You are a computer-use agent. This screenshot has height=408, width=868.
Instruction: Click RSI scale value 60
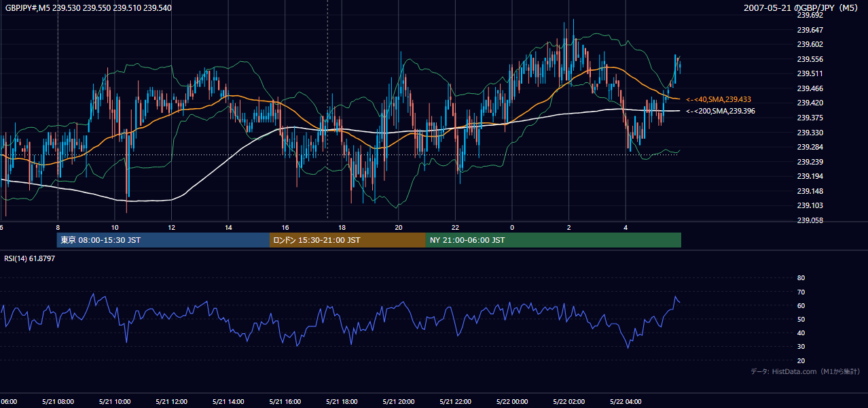[x=801, y=305]
